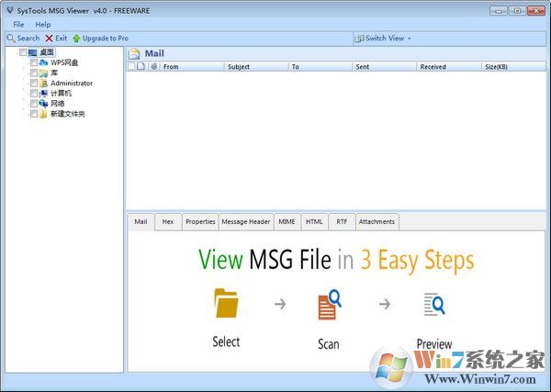Check the box next to 库
The width and height of the screenshot is (551, 392).
pos(34,73)
